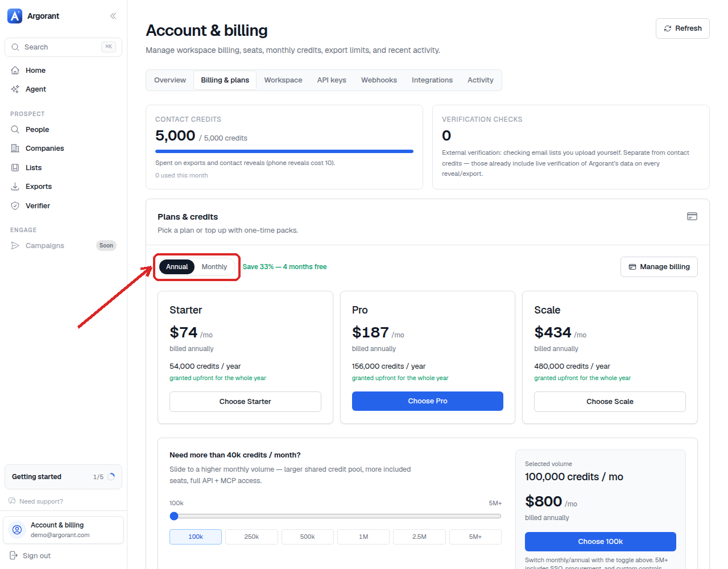Click the magnifier icon in Search box
Screen dimensions: 728x569
[x=15, y=47]
